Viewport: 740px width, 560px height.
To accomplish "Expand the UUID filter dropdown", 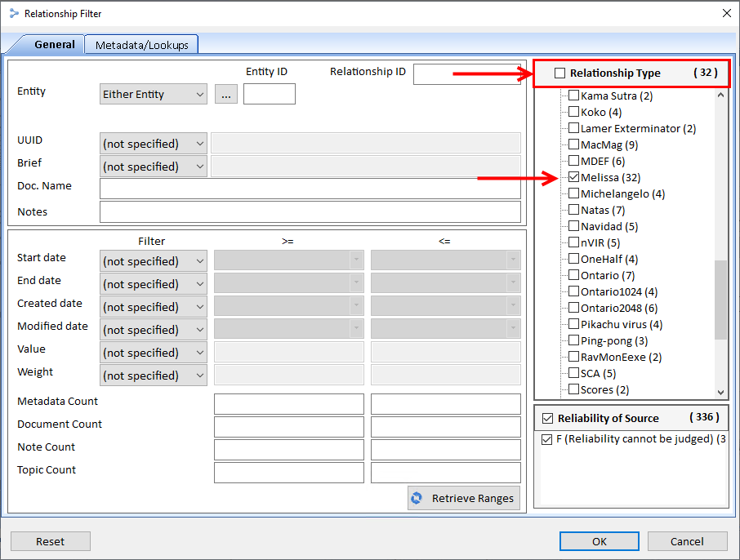I will pos(153,144).
